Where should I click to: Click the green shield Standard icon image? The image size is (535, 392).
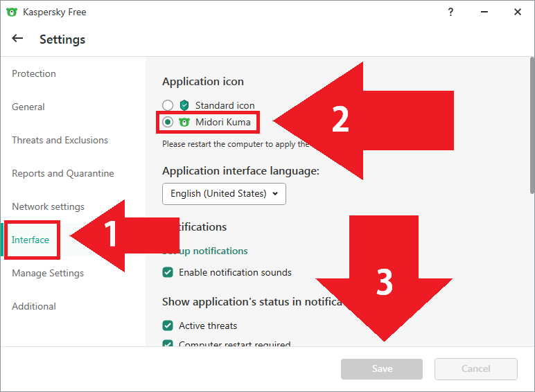184,105
